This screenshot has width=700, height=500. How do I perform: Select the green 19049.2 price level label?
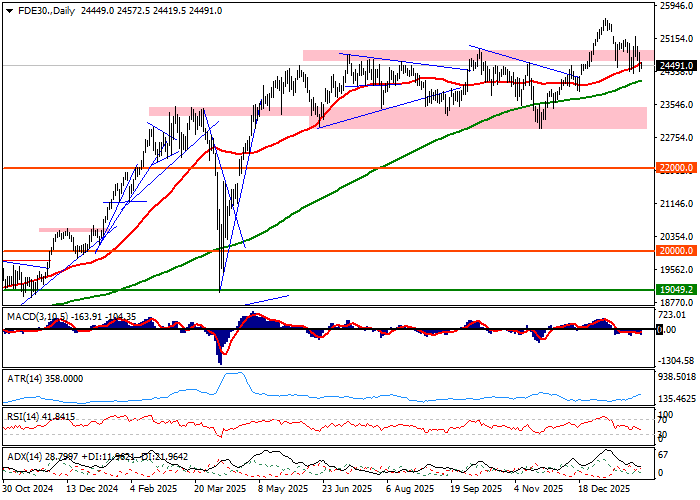677,290
